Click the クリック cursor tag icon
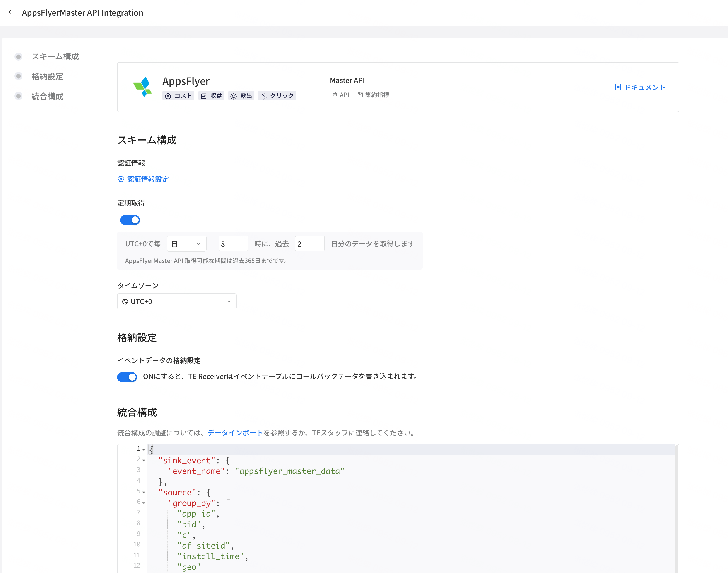This screenshot has width=728, height=573. [264, 96]
